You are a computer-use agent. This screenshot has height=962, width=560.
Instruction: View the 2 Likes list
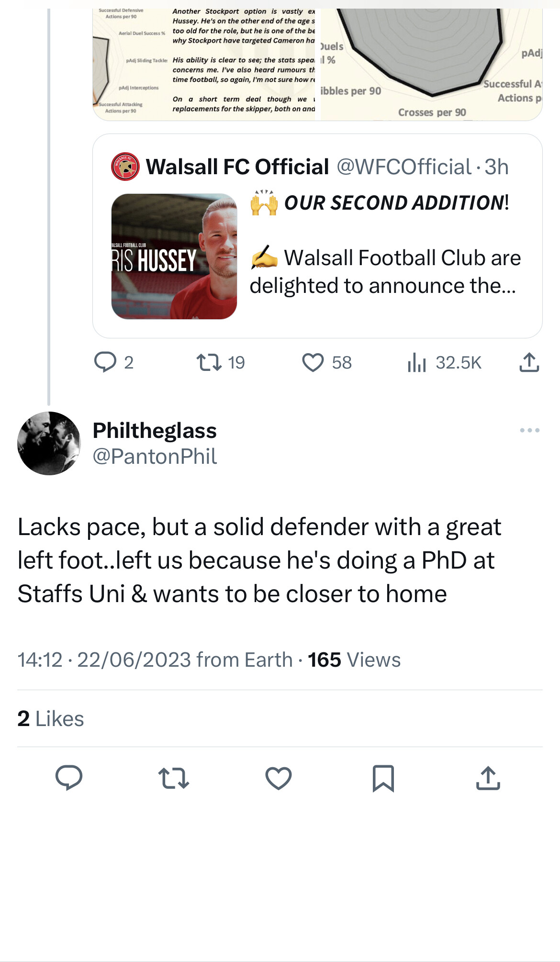[51, 718]
